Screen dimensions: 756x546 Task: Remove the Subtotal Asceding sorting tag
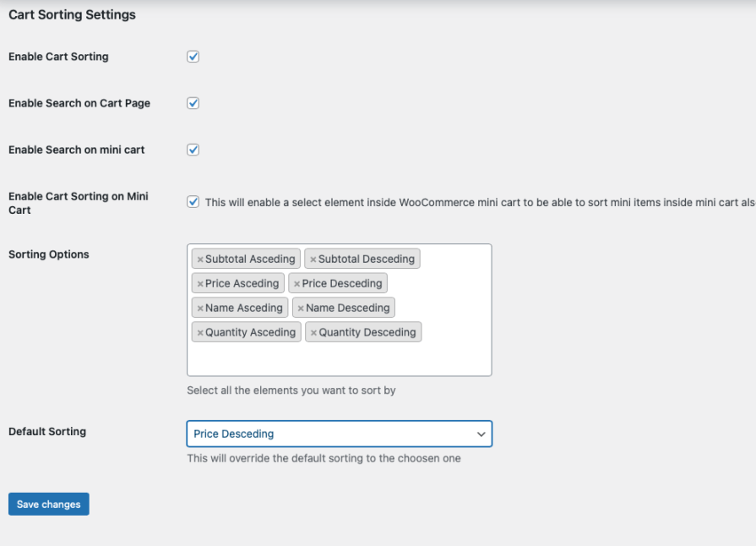tap(199, 259)
